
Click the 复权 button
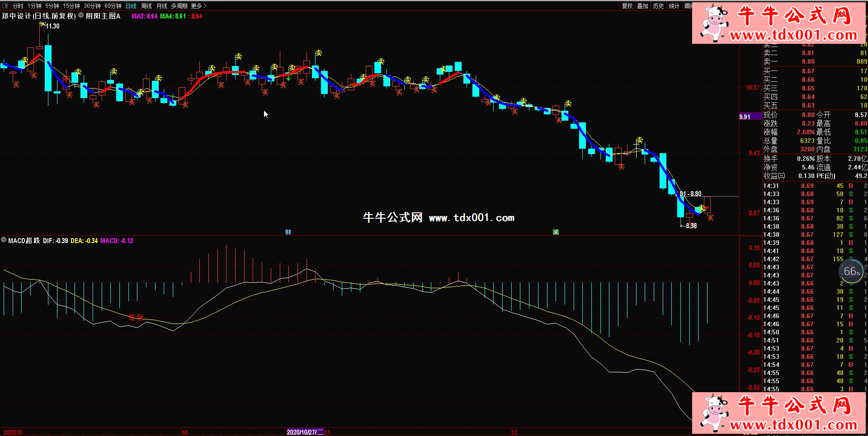627,6
